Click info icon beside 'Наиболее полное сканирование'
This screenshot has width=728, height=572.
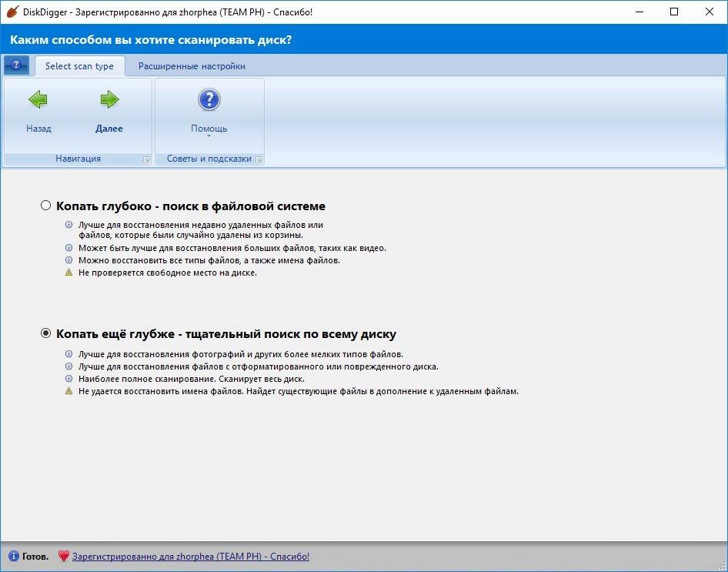pyautogui.click(x=68, y=379)
